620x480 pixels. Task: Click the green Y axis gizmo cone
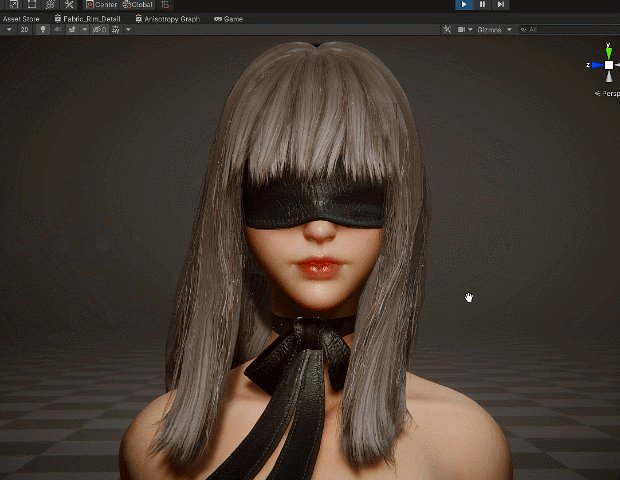click(x=609, y=51)
